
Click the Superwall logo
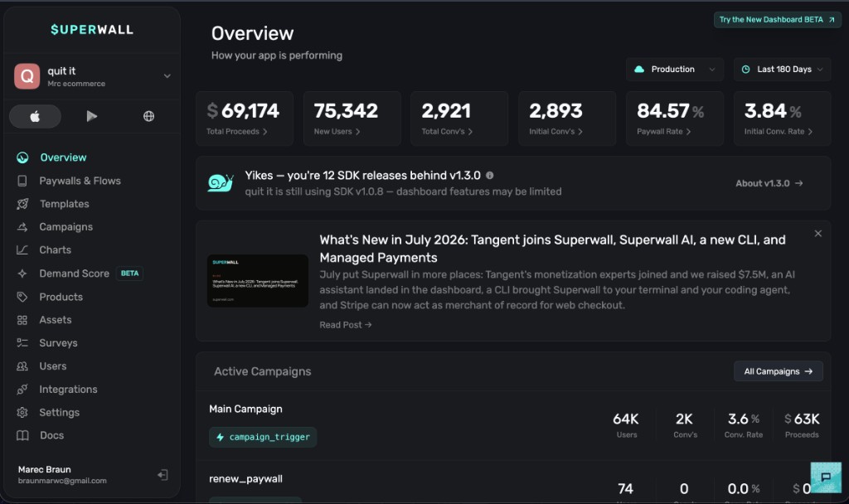pyautogui.click(x=92, y=30)
